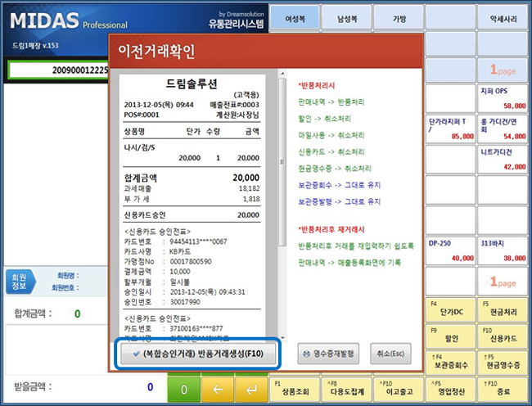Open F1 상품조회 product lookup

point(295,390)
